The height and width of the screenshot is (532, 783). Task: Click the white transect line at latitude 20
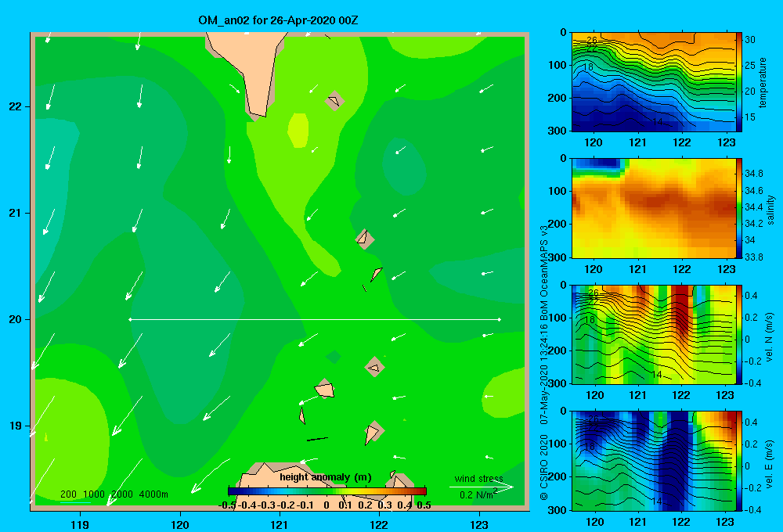315,319
